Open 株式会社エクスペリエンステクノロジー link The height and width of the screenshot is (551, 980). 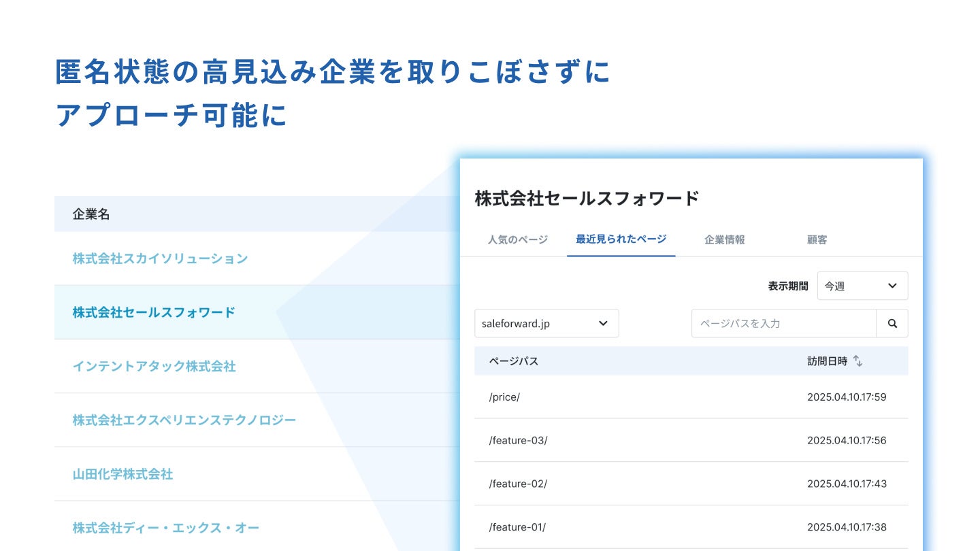(x=184, y=420)
